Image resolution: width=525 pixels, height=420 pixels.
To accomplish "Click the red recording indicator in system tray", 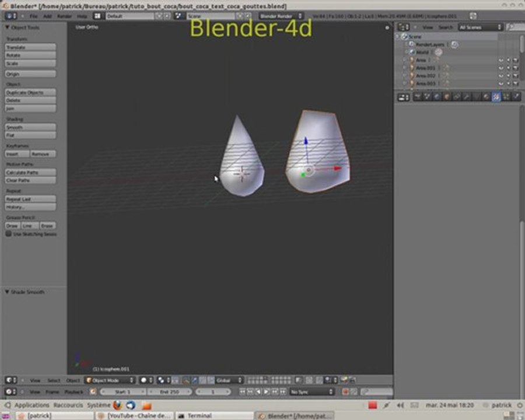I will 372,405.
